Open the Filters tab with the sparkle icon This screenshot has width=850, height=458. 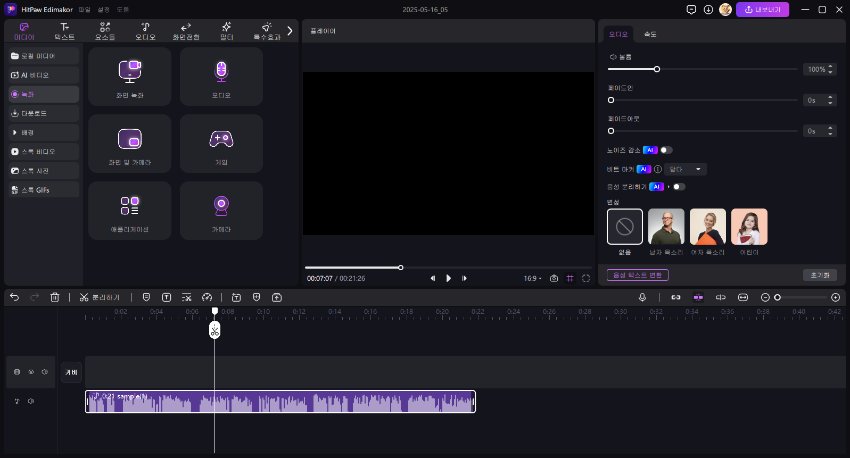point(227,31)
